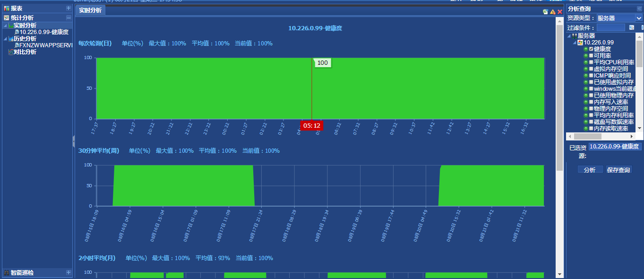
Task: Click the 统计分析 section header
Action: pos(37,17)
